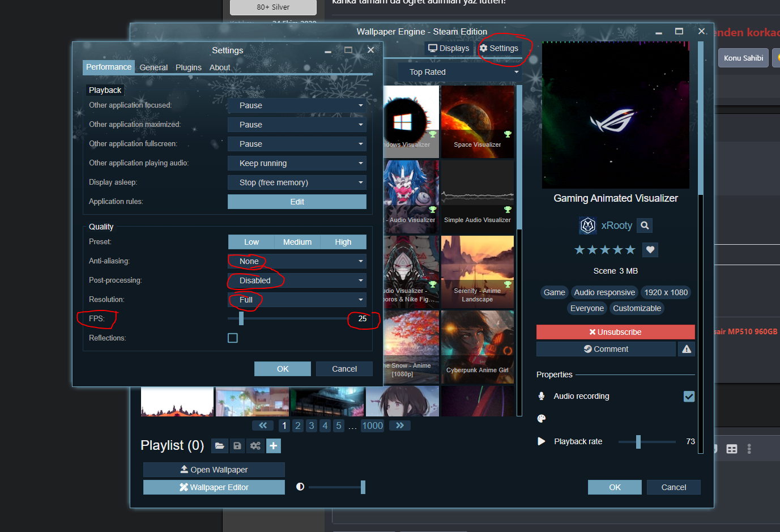Click the Customizable tag
Screen dimensions: 780x532
637,308
